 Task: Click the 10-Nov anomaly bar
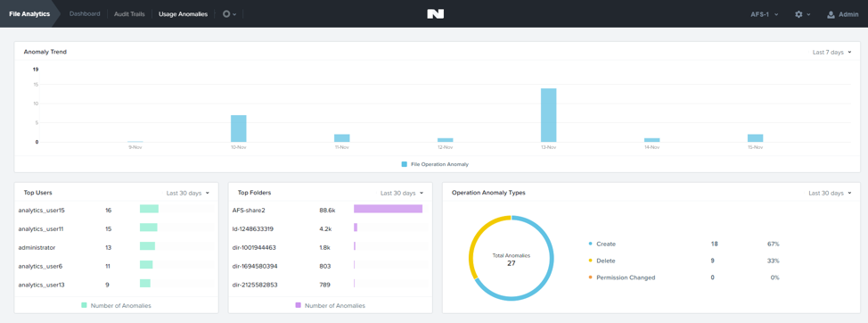(239, 128)
